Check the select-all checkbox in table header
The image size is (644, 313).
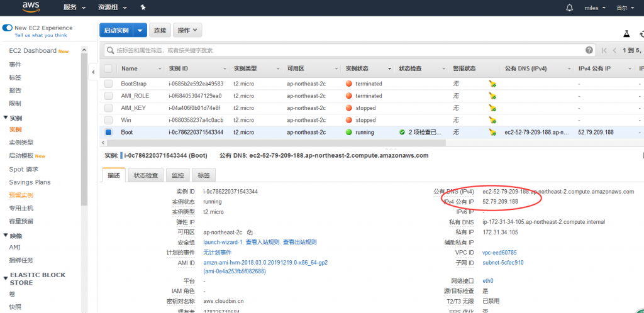pyautogui.click(x=108, y=69)
